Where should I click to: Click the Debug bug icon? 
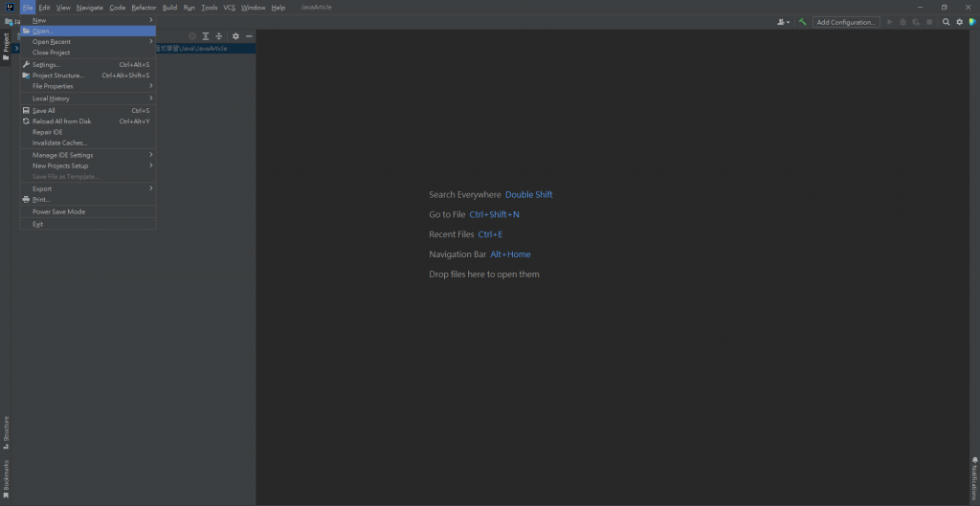[x=903, y=22]
